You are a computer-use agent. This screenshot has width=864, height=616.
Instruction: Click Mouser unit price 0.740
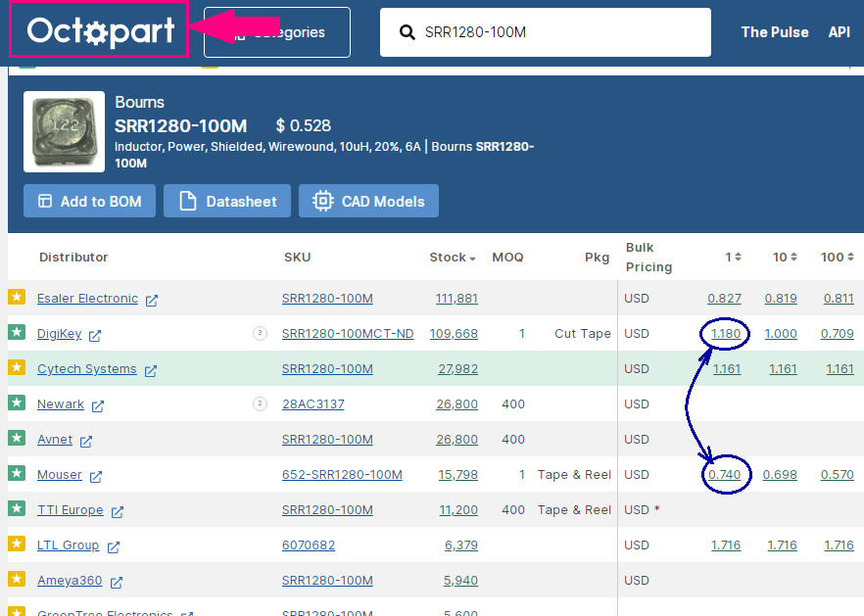pyautogui.click(x=725, y=474)
